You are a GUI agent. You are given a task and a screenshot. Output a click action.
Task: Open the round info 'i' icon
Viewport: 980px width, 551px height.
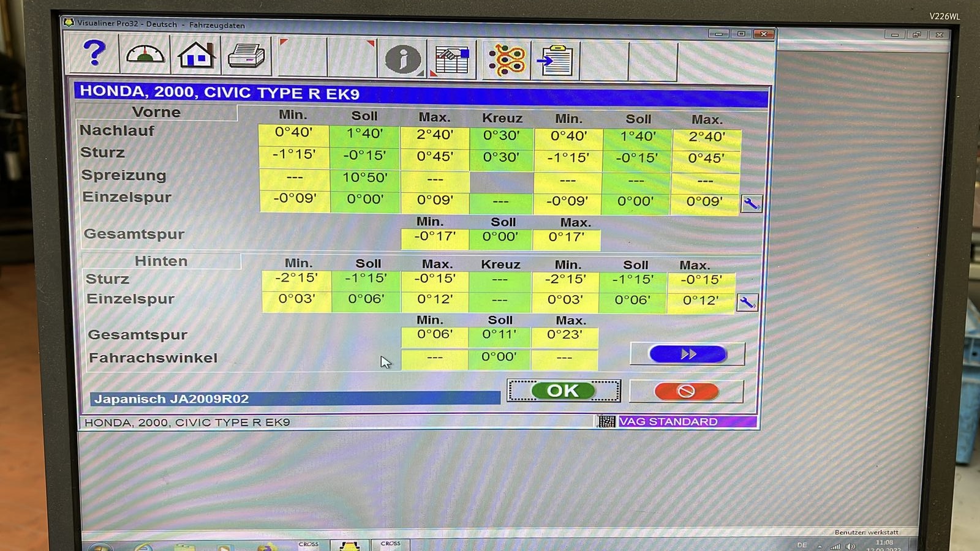[x=402, y=59]
